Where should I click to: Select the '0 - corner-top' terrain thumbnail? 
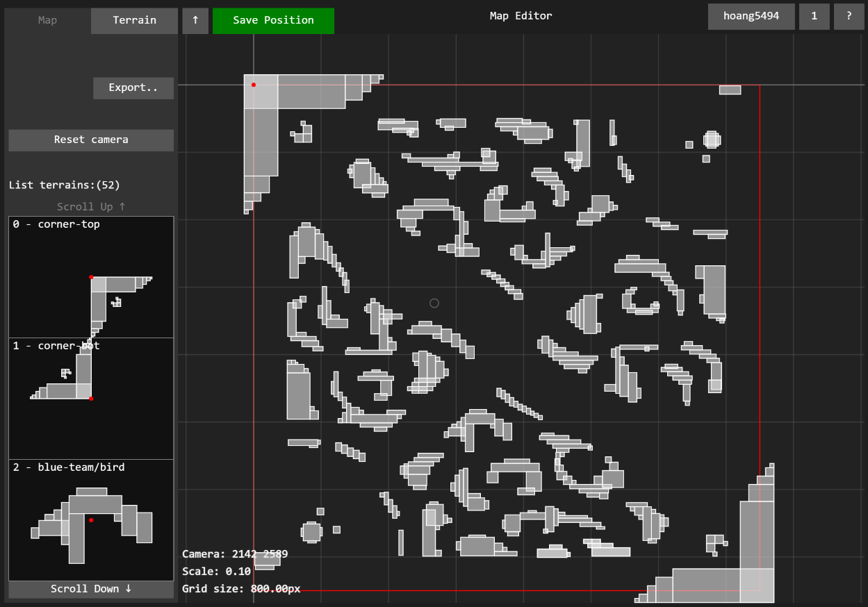click(x=91, y=277)
